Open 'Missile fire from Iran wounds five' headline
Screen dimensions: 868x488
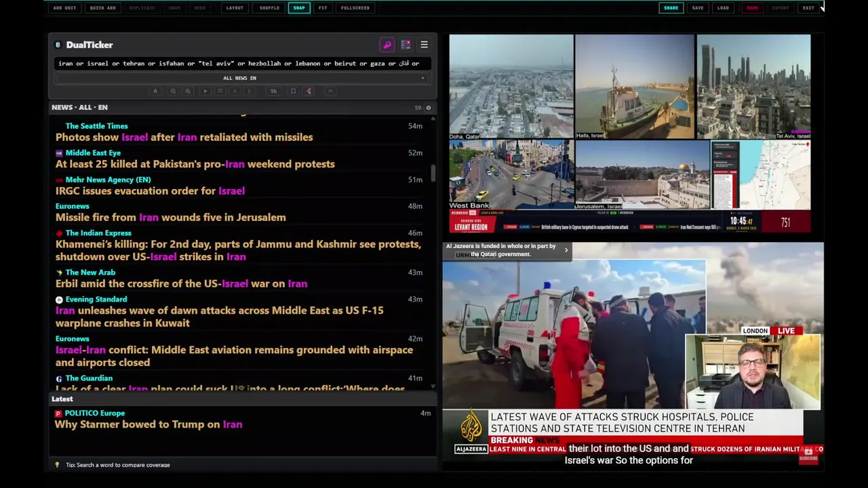170,218
